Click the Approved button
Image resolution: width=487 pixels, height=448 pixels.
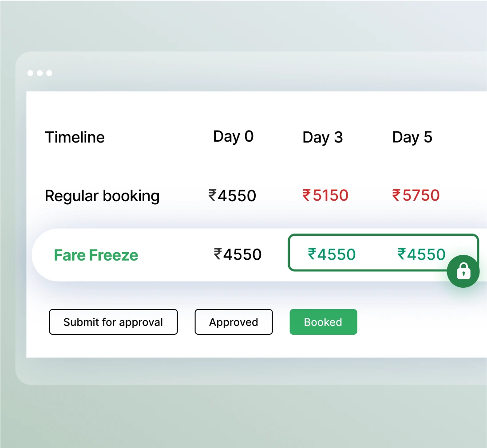(x=234, y=322)
